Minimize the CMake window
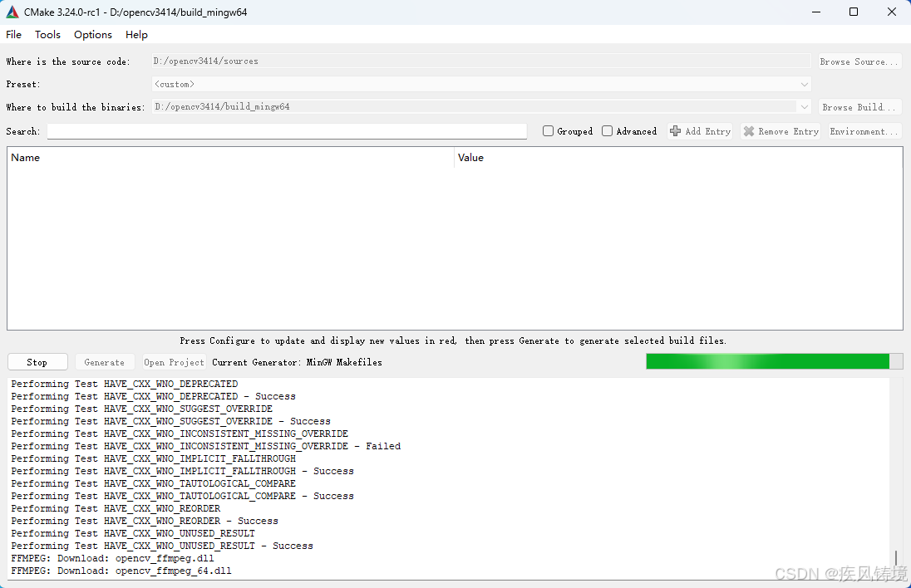The image size is (911, 588). [x=816, y=12]
